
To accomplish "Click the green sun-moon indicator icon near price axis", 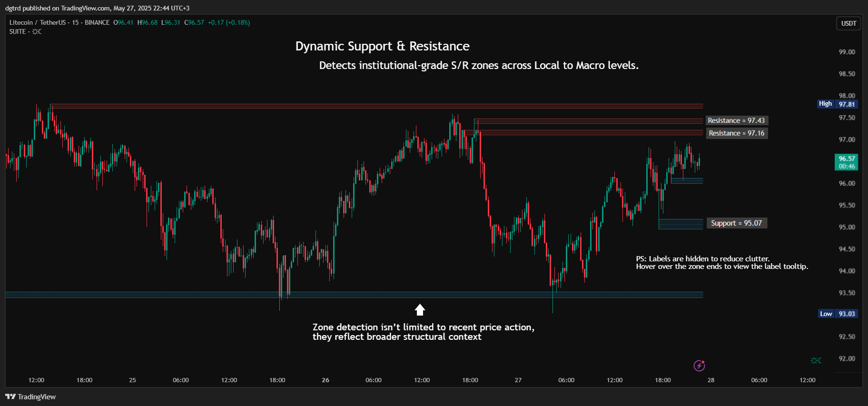I will 816,360.
